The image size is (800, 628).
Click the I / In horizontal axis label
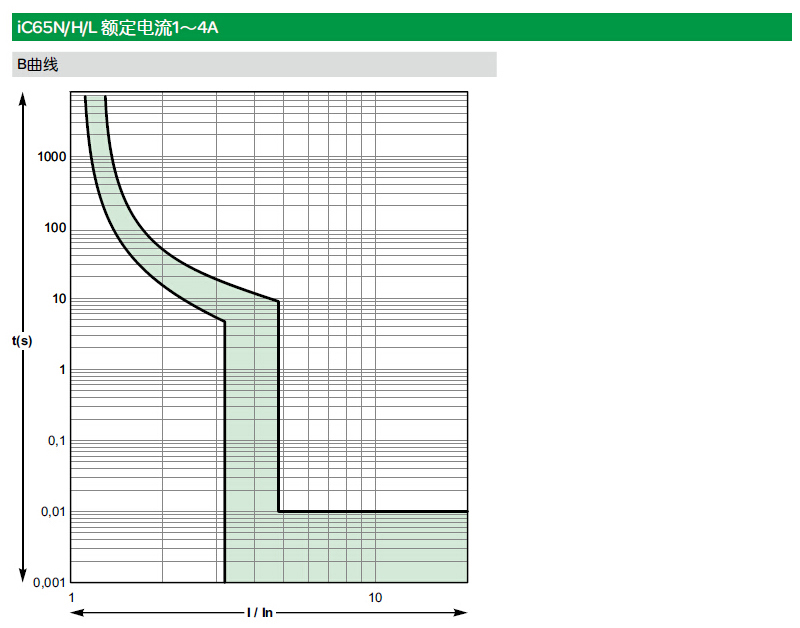[260, 612]
